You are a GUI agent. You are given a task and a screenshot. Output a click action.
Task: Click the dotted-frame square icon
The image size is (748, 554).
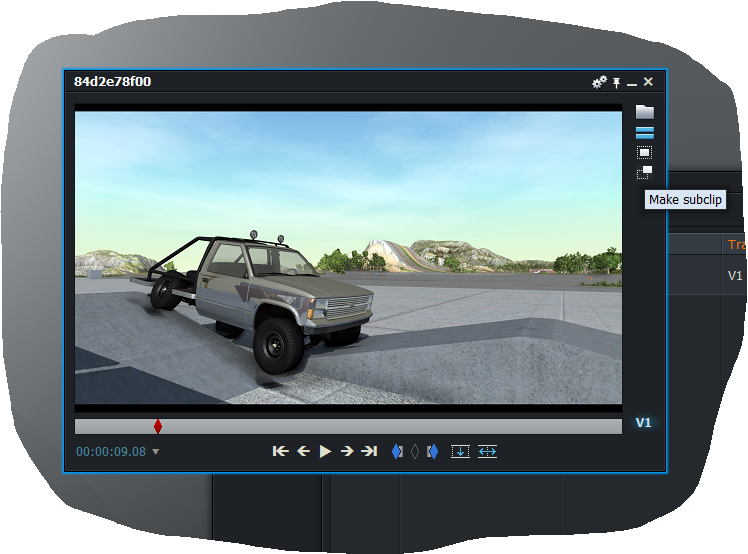[644, 153]
